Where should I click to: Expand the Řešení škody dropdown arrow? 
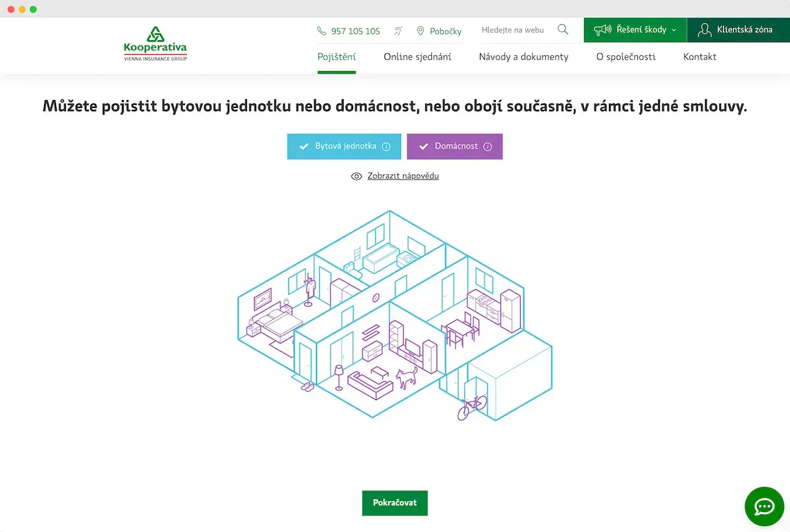[674, 30]
